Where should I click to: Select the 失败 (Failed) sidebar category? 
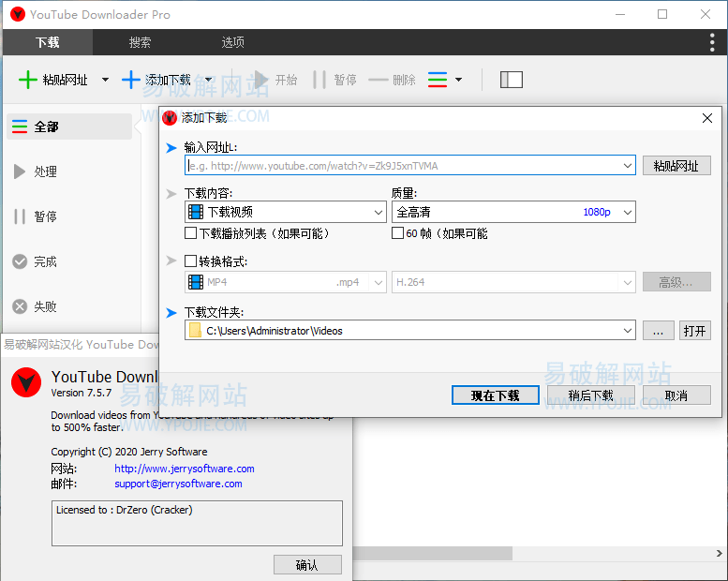pyautogui.click(x=69, y=306)
